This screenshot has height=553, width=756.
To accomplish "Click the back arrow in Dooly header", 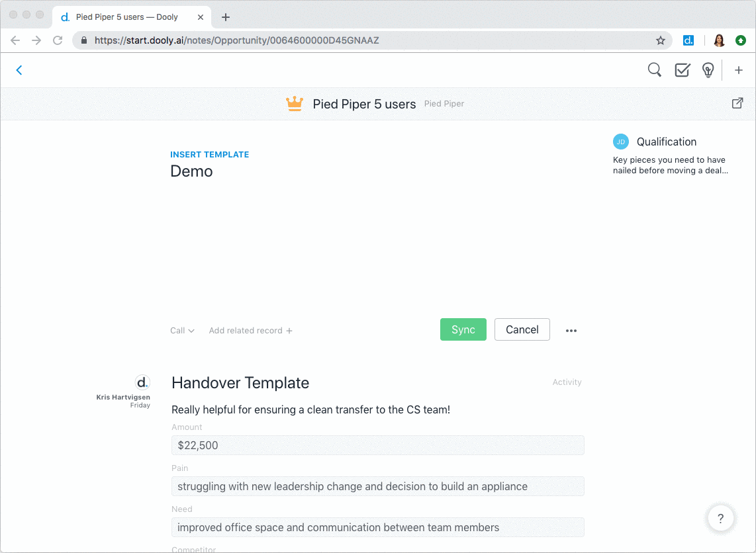I will [x=19, y=70].
